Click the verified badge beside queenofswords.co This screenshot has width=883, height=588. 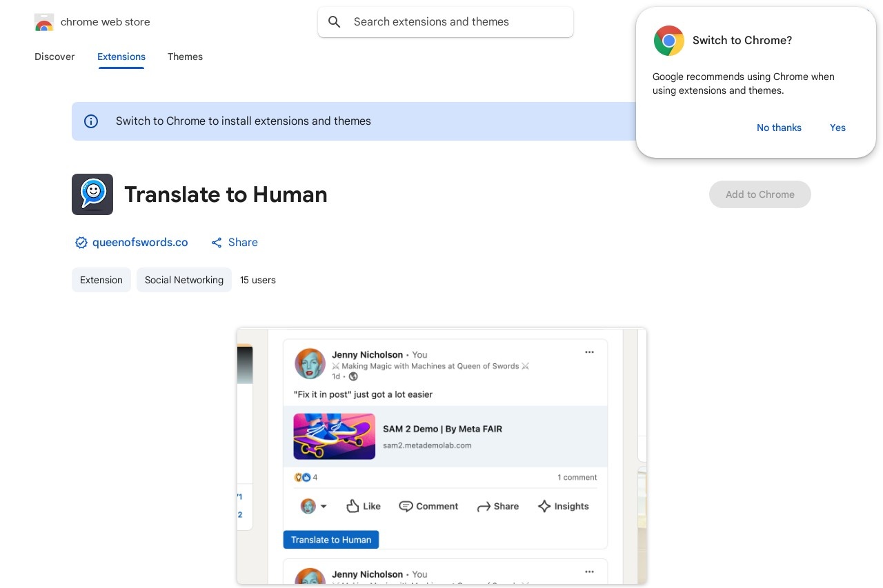pyautogui.click(x=81, y=243)
